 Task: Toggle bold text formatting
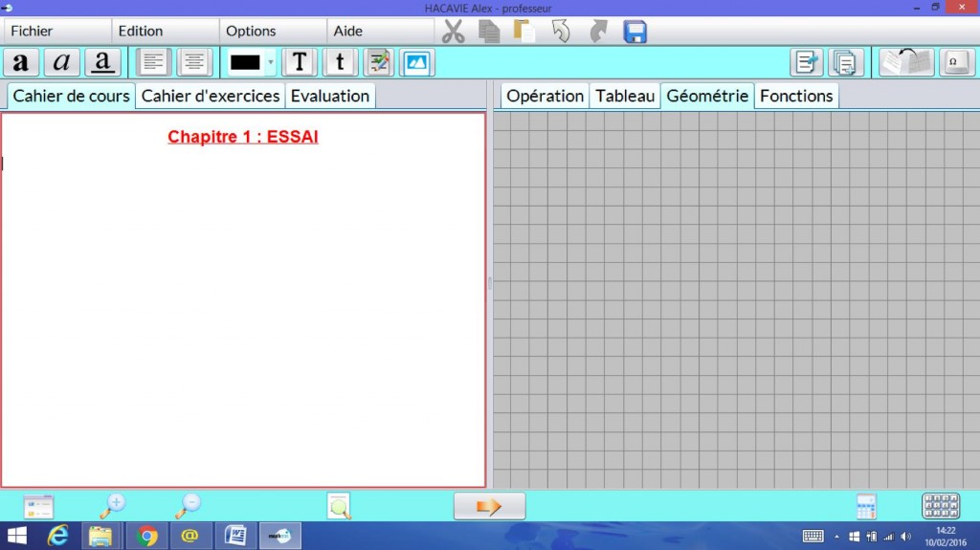pos(21,63)
